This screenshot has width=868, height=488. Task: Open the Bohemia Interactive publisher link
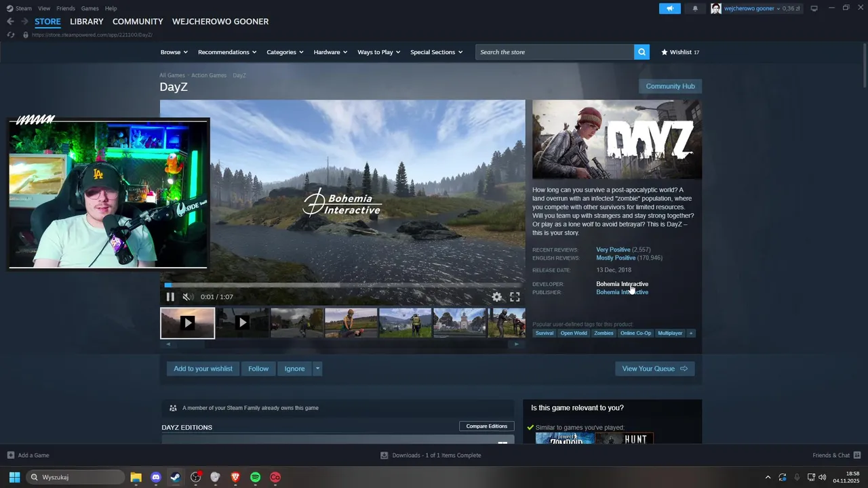click(x=622, y=292)
